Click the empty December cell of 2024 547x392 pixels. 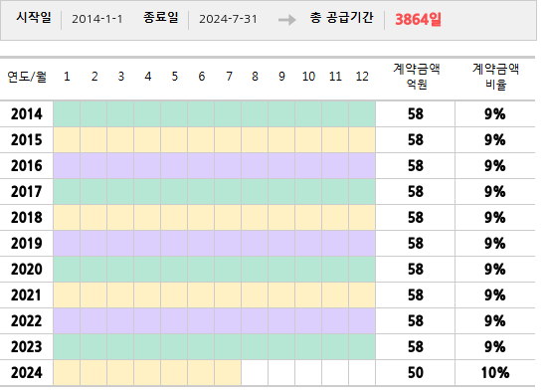pyautogui.click(x=362, y=372)
